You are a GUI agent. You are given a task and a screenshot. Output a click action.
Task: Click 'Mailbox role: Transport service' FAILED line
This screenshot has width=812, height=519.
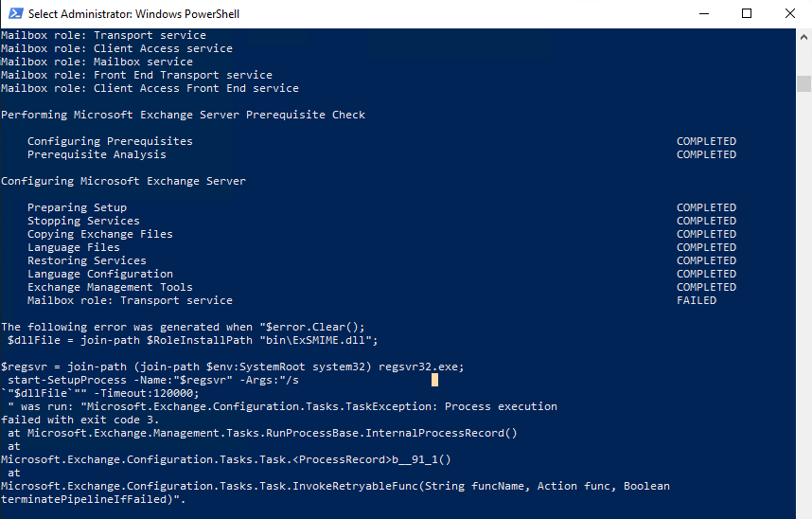130,300
